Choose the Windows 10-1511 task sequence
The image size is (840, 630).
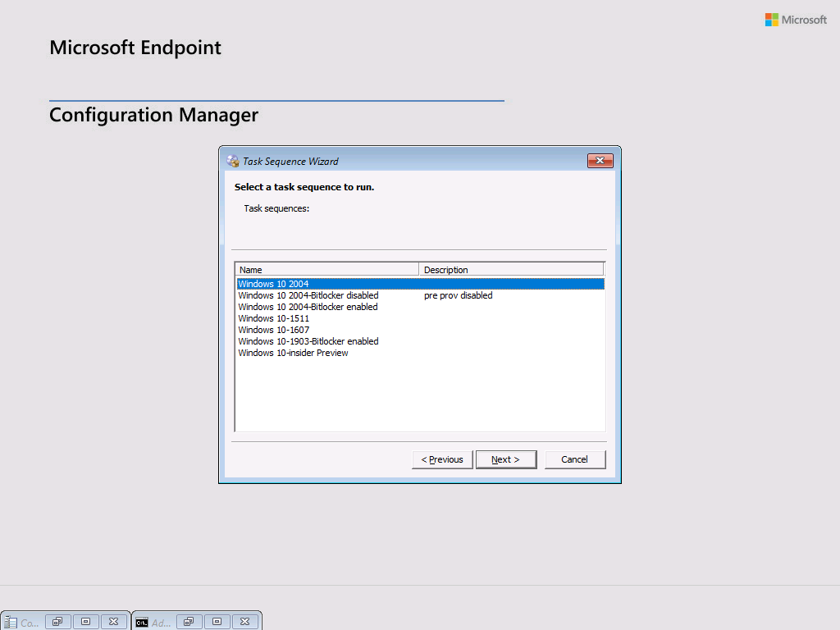point(421,318)
